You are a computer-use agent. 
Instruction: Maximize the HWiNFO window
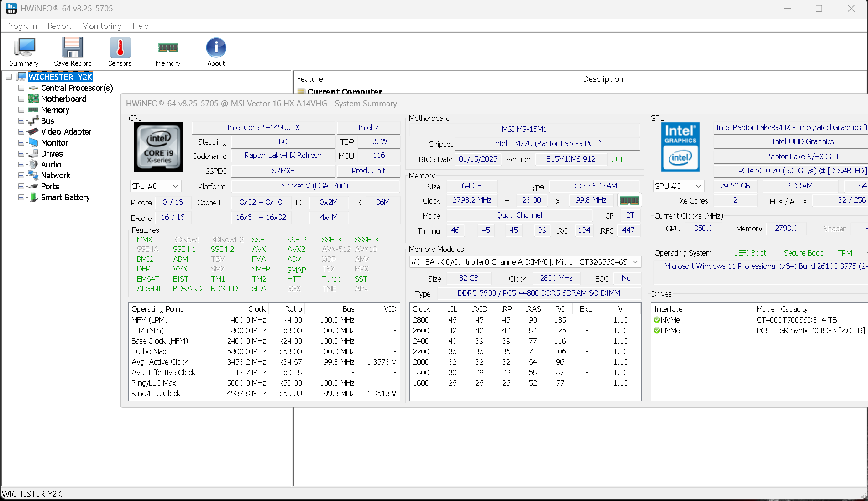[819, 9]
